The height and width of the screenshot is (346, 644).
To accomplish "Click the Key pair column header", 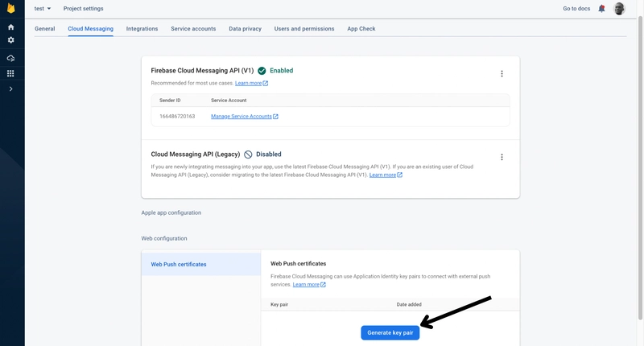I will tap(279, 304).
